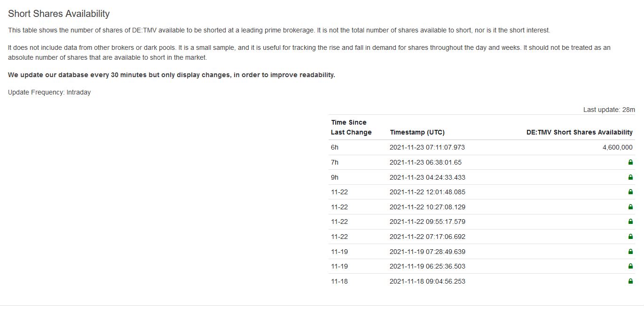644x309 pixels.
Task: Click the bold 30-minute database update notice
Action: pos(172,75)
